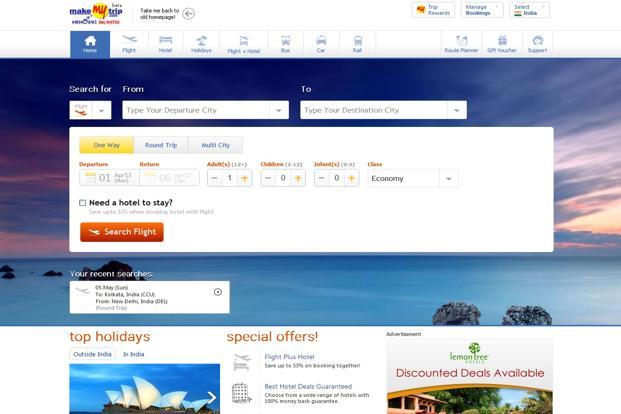621x414 pixels.
Task: Open Manage Bookings menu
Action: pyautogui.click(x=482, y=10)
